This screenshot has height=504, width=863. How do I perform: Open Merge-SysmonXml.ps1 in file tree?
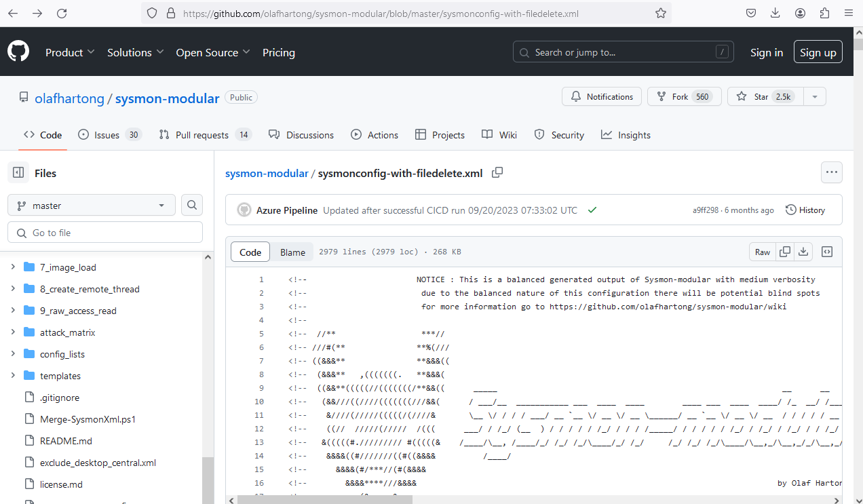(88, 419)
